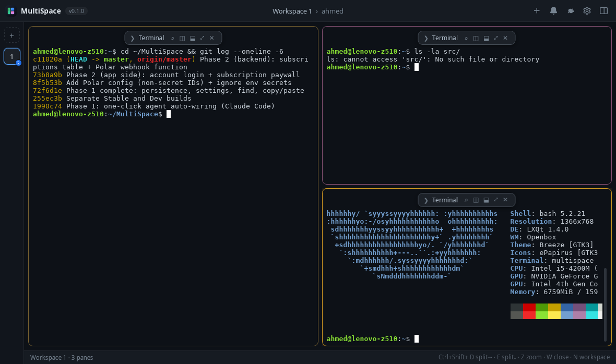Click the prompt at bottom of neofetch pane
616x364 pixels.
coord(368,338)
